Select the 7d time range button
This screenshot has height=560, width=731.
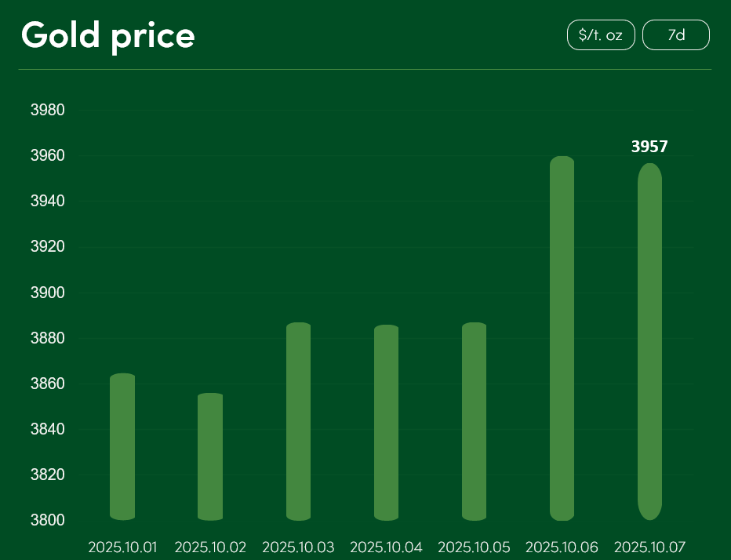675,35
